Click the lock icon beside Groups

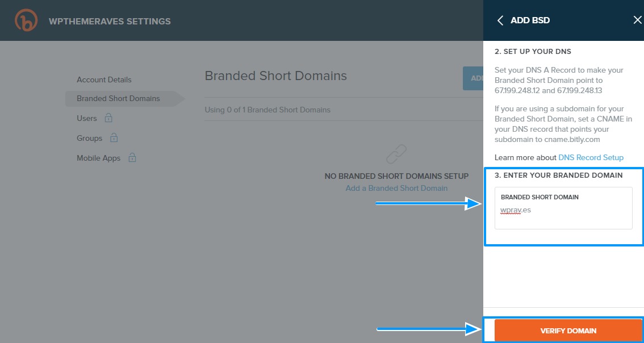(x=114, y=137)
